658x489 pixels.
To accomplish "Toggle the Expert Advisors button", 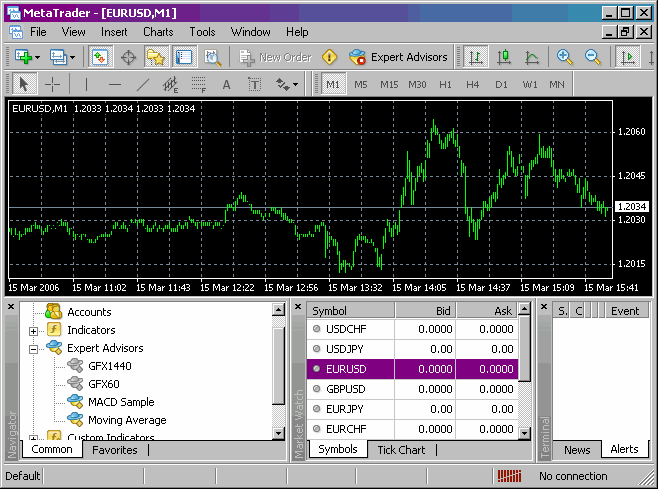I will (x=398, y=57).
